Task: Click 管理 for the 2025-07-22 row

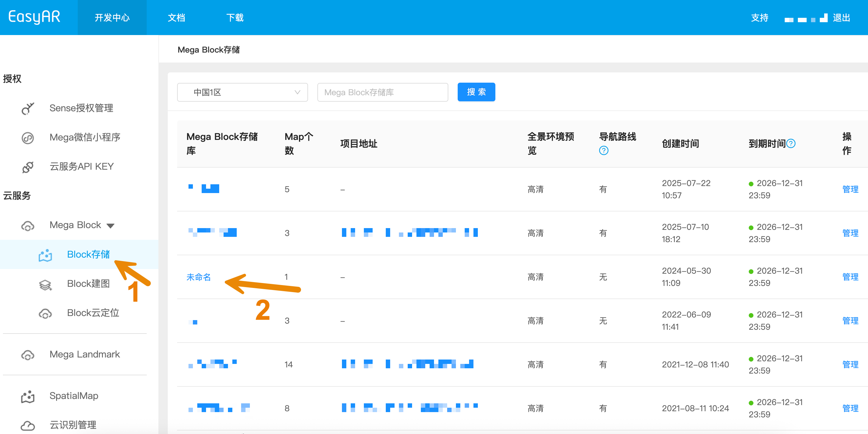Action: [x=850, y=189]
